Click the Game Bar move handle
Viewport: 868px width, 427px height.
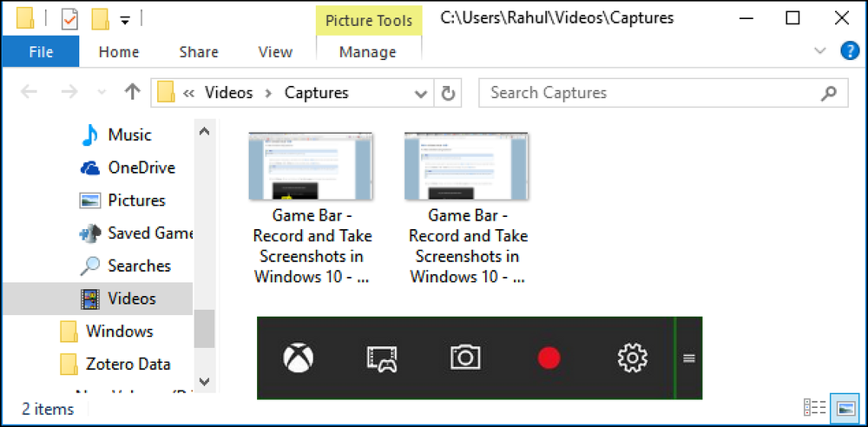click(x=688, y=358)
